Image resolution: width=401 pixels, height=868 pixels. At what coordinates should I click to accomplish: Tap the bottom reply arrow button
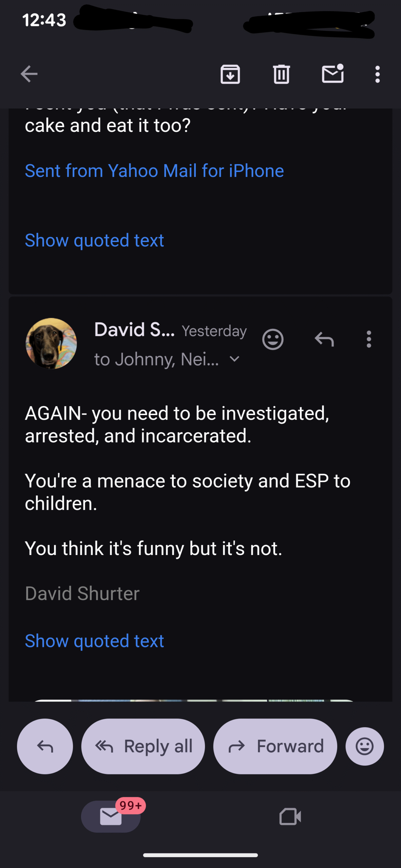tap(45, 746)
